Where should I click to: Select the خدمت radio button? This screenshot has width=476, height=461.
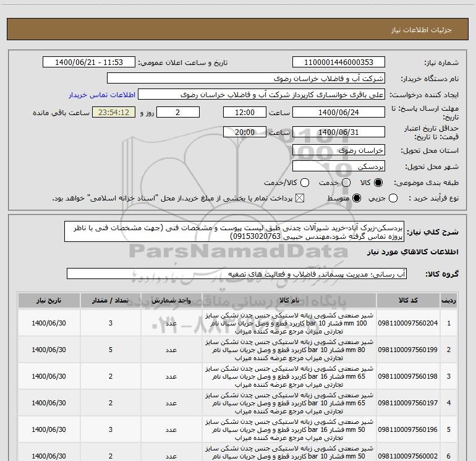point(346,183)
